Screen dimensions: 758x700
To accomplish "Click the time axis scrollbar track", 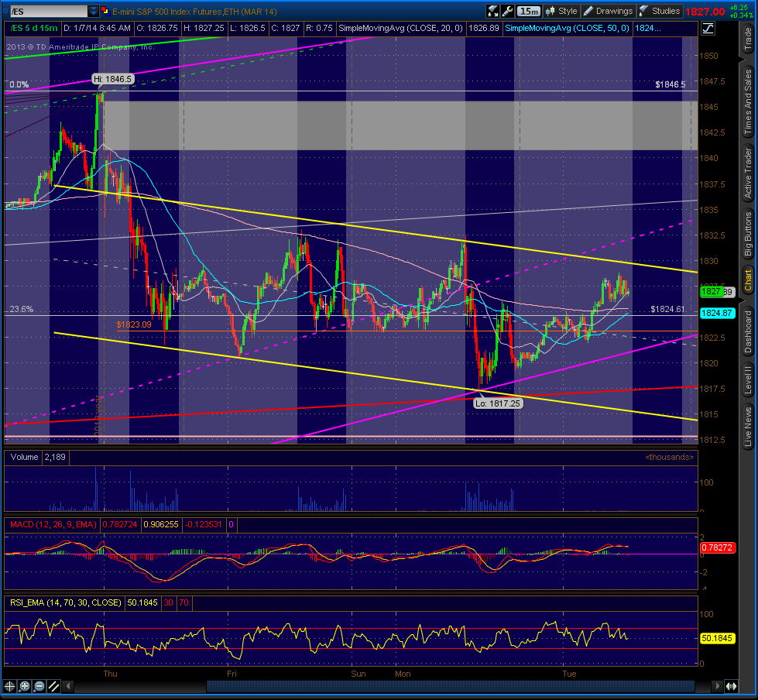I will click(x=393, y=686).
